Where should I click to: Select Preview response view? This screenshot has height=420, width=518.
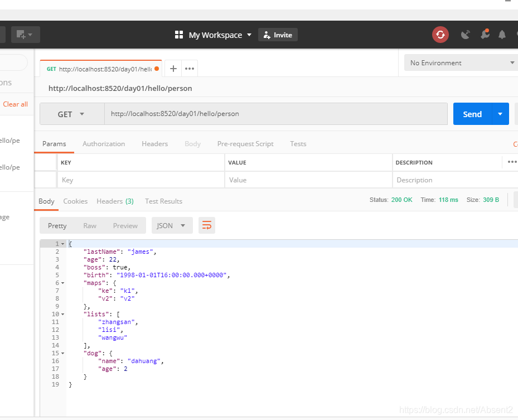point(125,226)
